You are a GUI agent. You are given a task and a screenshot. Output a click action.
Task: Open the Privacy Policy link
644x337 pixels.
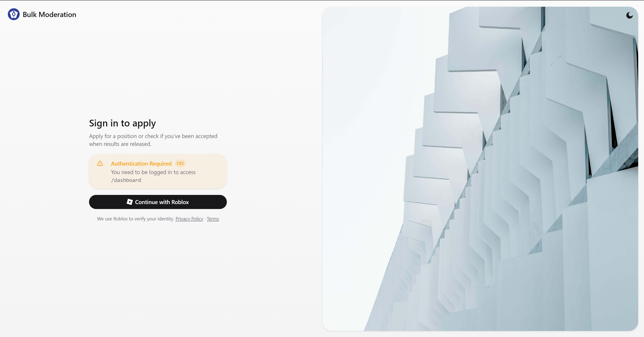click(x=189, y=219)
